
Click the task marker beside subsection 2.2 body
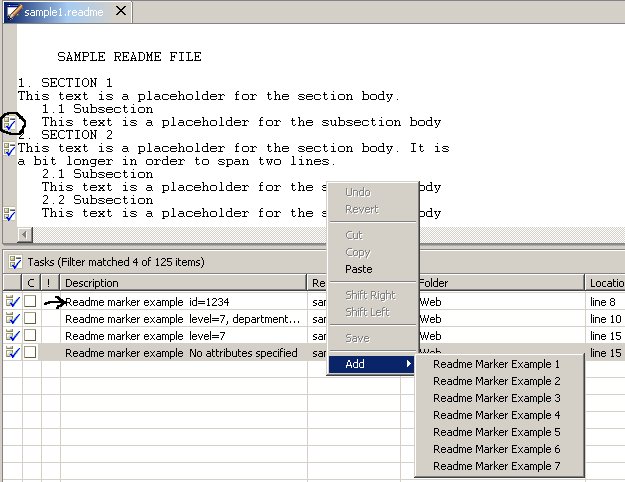pyautogui.click(x=10, y=213)
